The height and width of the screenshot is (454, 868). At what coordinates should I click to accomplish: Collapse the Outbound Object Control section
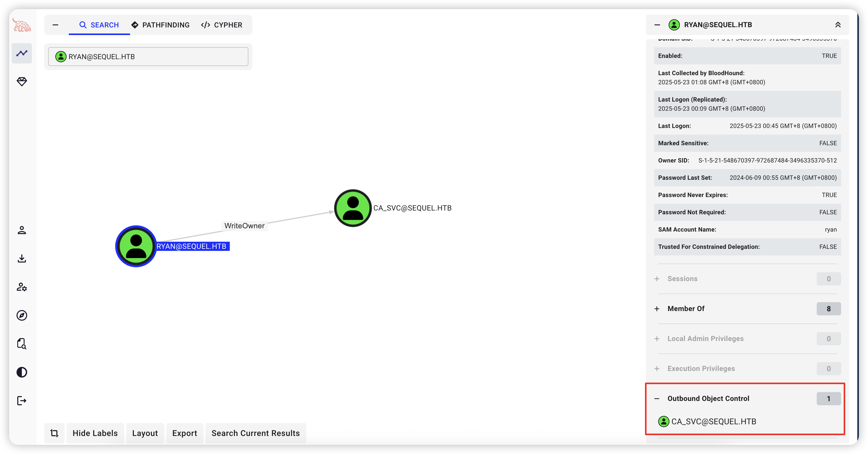click(x=708, y=398)
